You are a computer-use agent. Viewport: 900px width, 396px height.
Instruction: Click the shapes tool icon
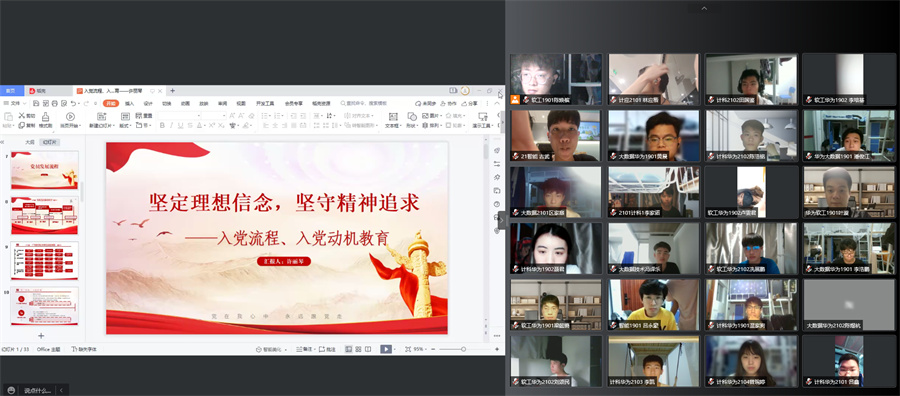412,117
